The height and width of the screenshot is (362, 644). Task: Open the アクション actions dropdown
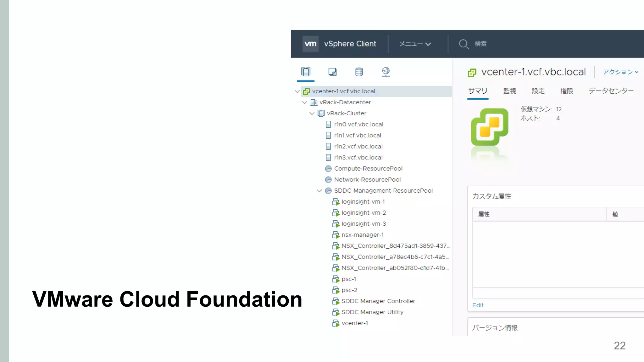click(620, 72)
